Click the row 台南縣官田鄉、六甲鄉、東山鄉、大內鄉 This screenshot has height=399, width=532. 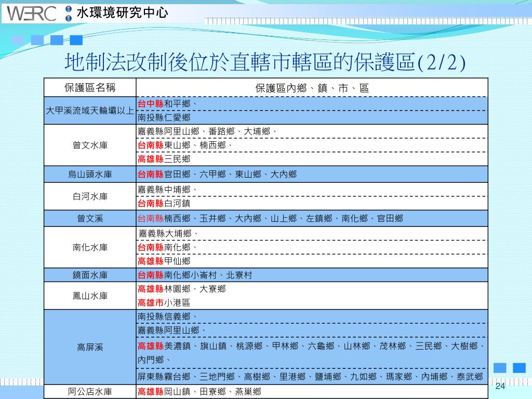pyautogui.click(x=312, y=175)
